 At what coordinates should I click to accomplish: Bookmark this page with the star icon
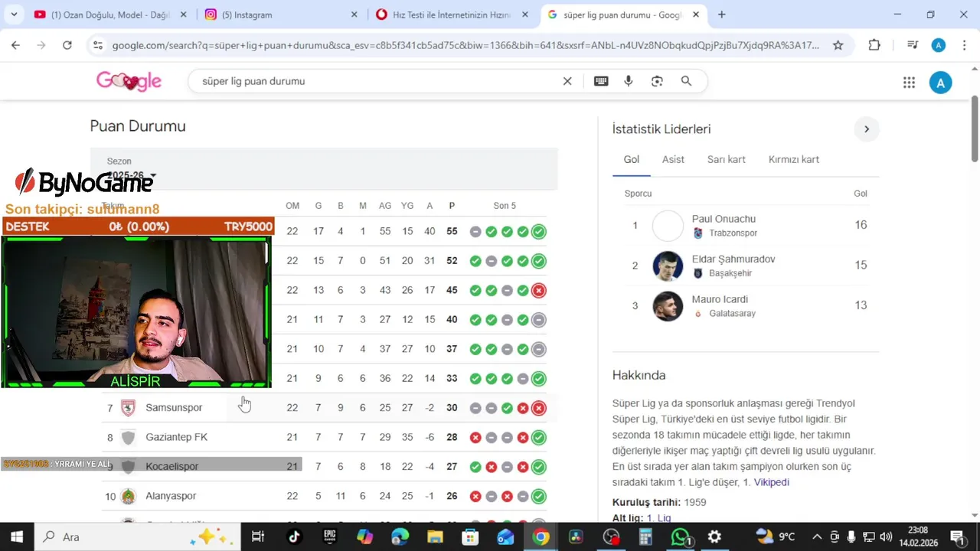pyautogui.click(x=838, y=45)
